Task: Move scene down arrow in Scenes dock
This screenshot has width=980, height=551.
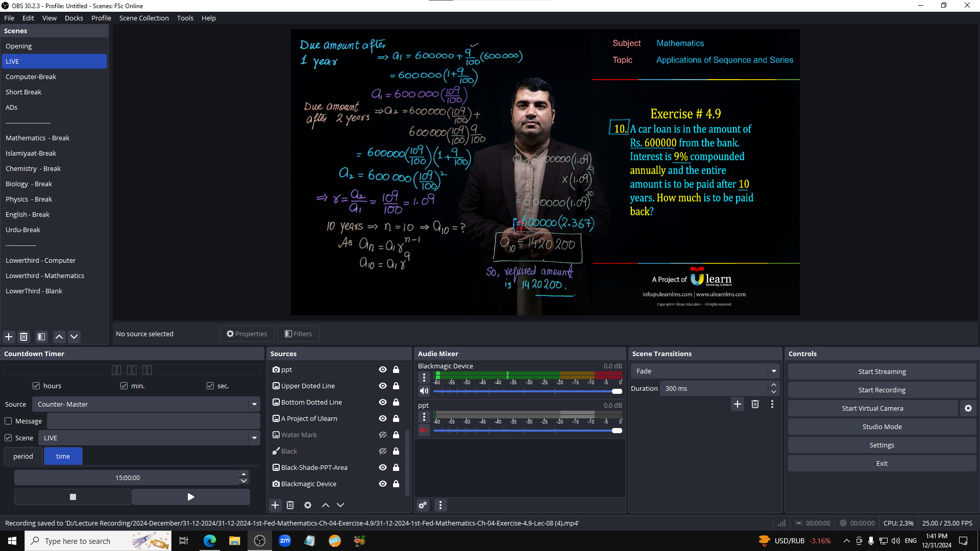Action: [x=74, y=337]
